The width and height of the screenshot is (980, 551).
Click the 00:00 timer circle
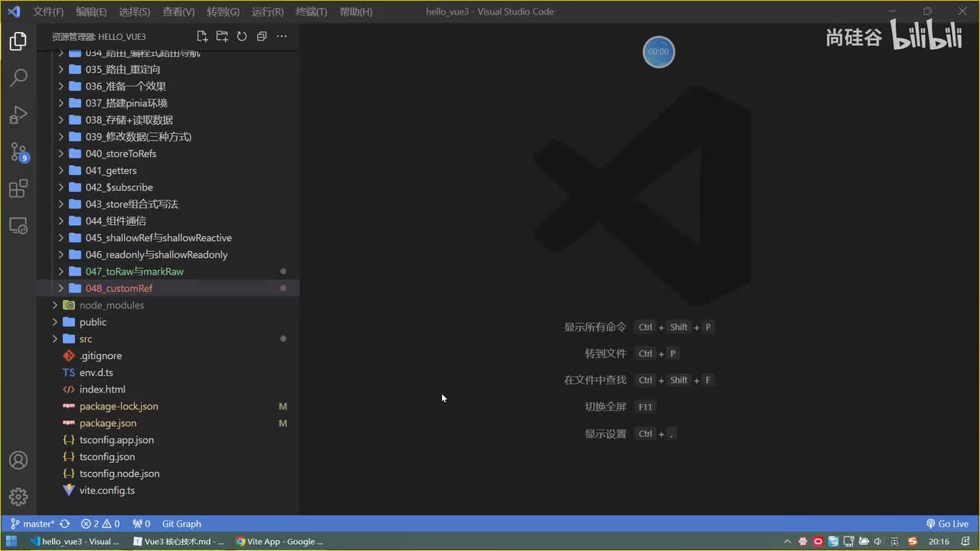click(658, 51)
